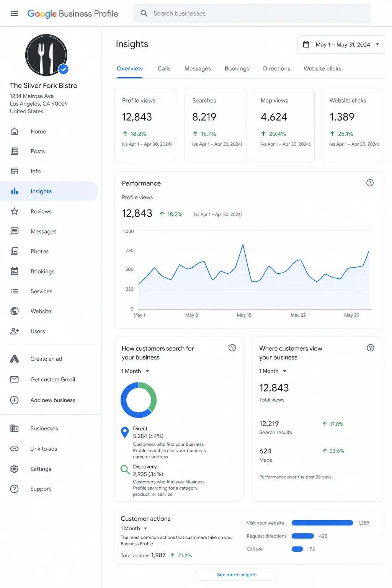Click the Visit your website progress bar
Screen dimensions: 392x588
point(322,523)
